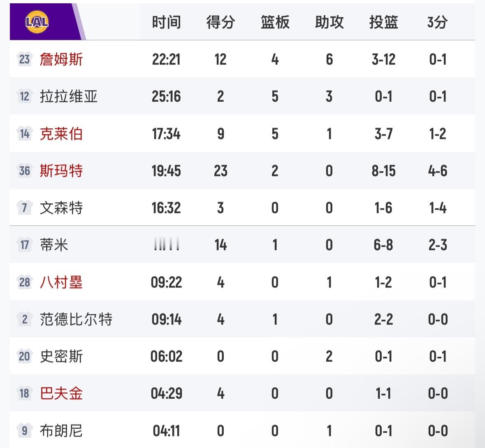Sort by the 得分 column header
Screen dimensions: 485x448
[220, 23]
